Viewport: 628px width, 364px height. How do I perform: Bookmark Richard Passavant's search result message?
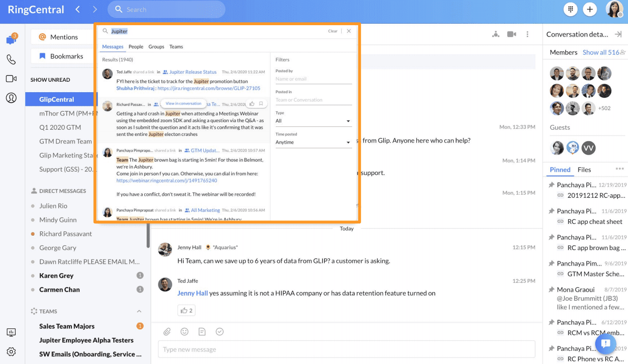(261, 104)
